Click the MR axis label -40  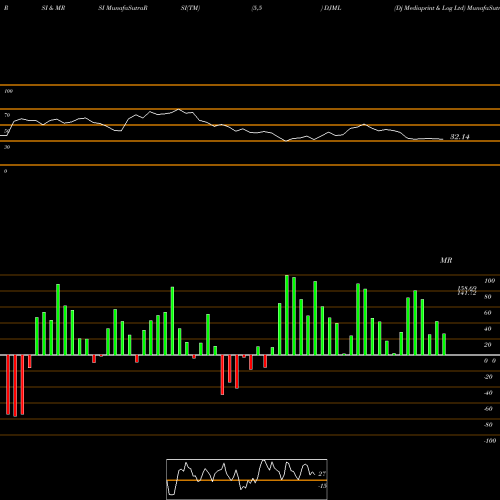click(488, 393)
